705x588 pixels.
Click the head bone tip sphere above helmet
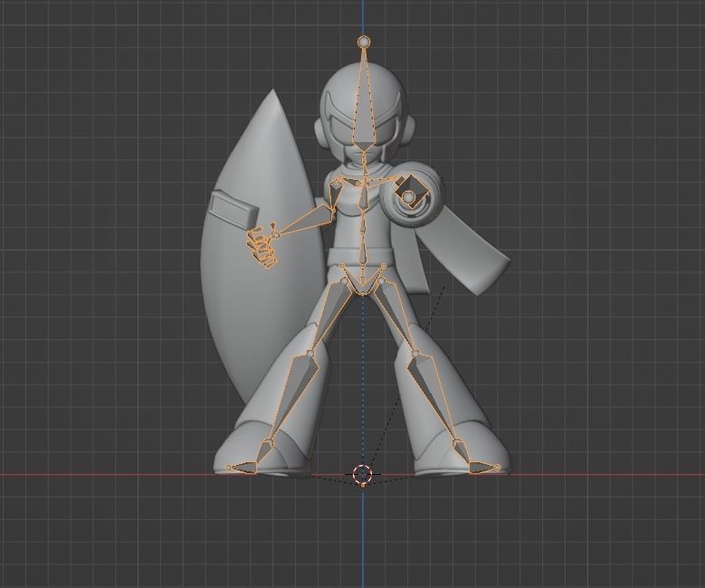point(364,42)
